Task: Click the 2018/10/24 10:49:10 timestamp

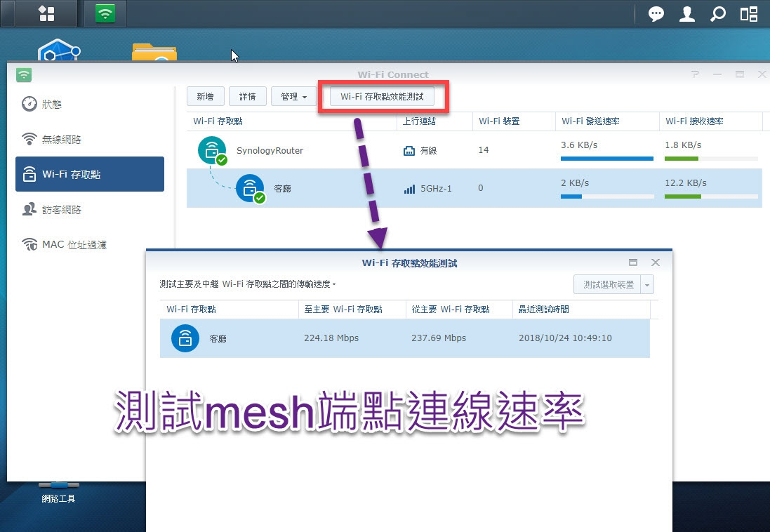Action: click(x=565, y=338)
